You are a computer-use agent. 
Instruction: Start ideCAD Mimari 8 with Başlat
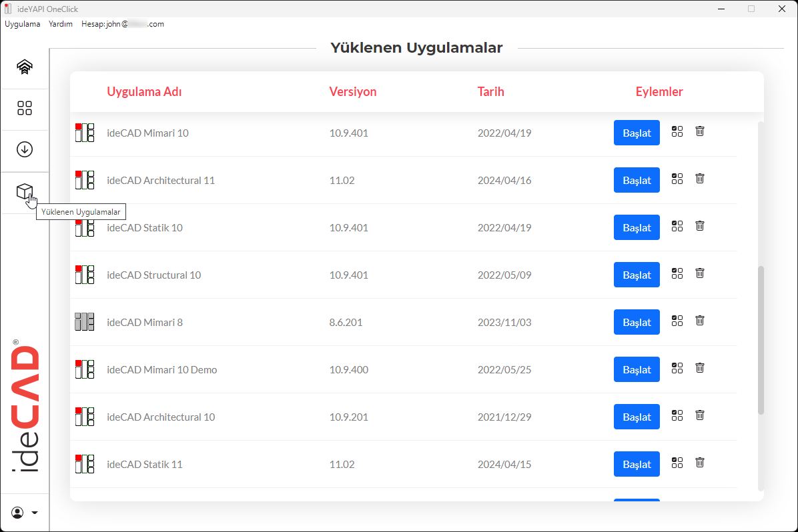pos(637,322)
